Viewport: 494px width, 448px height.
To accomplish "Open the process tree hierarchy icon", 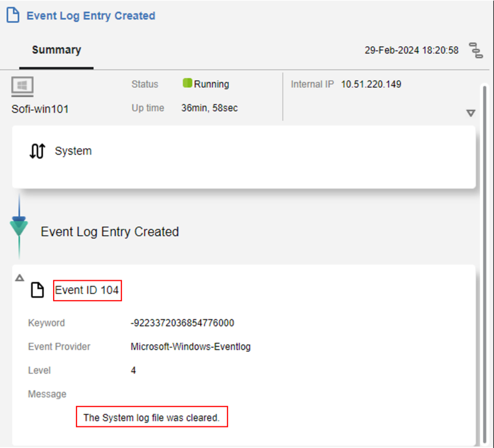I will click(x=476, y=50).
